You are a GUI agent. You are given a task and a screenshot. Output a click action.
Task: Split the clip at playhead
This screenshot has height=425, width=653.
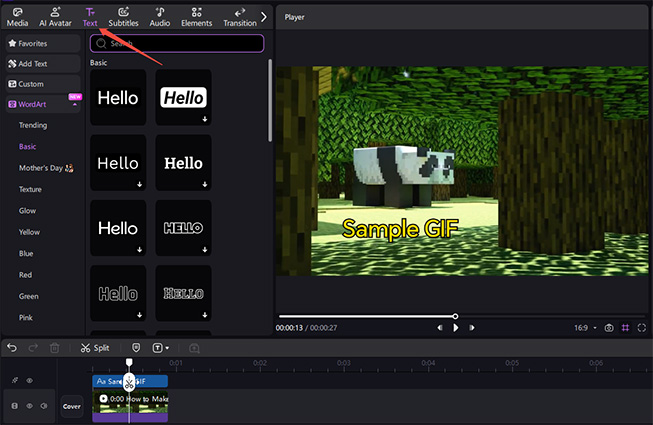(x=95, y=348)
